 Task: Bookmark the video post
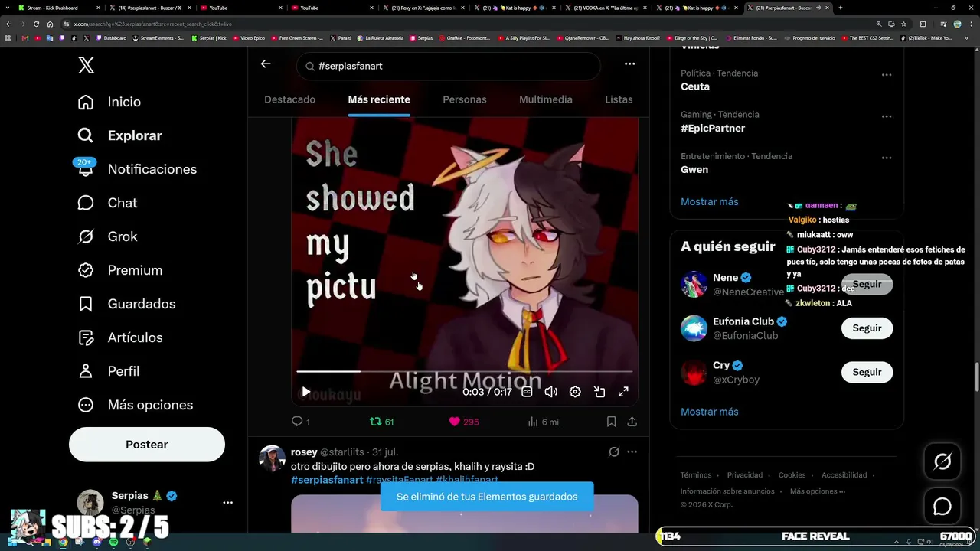pos(611,422)
